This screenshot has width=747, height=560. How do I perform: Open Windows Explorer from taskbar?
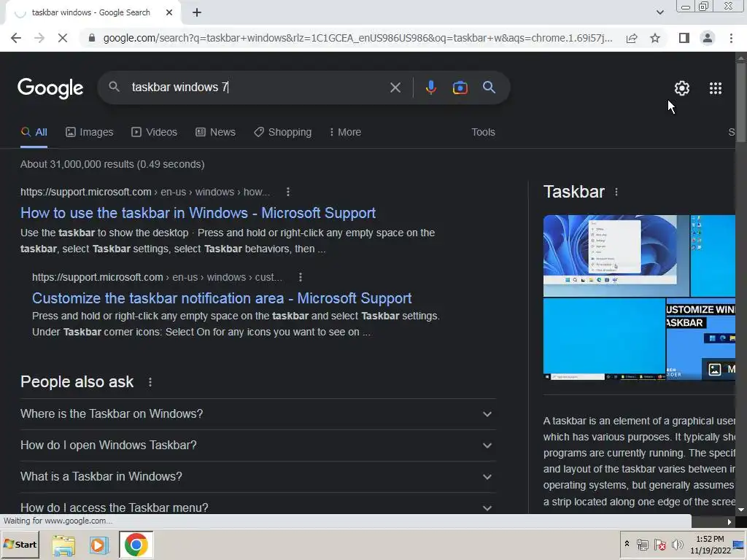pyautogui.click(x=63, y=545)
